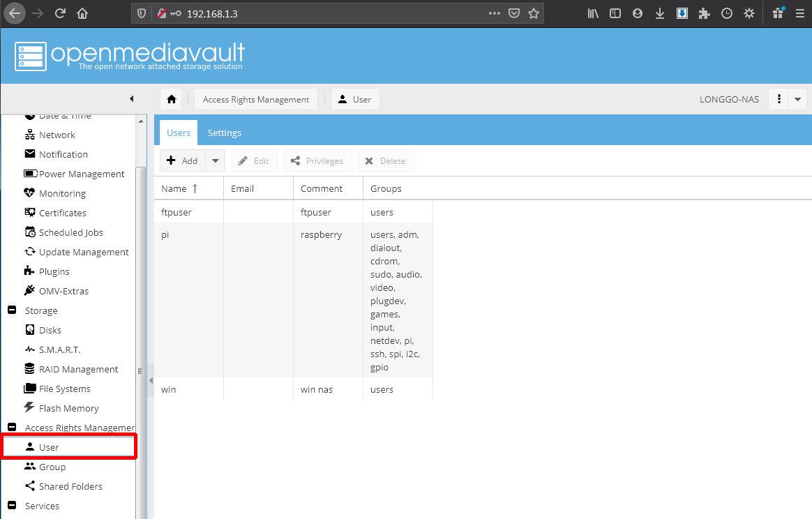The width and height of the screenshot is (812, 519).
Task: Open RAID Management in sidebar
Action: coord(78,369)
